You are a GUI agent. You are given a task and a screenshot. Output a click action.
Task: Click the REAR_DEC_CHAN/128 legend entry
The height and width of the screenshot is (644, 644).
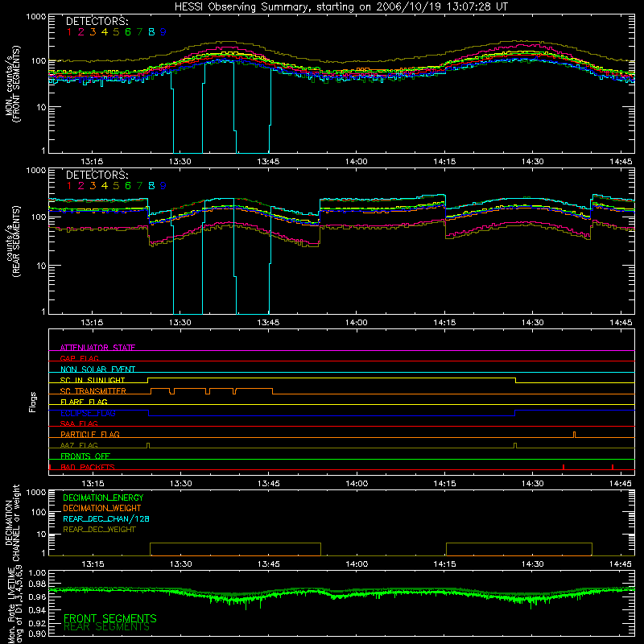click(x=106, y=518)
